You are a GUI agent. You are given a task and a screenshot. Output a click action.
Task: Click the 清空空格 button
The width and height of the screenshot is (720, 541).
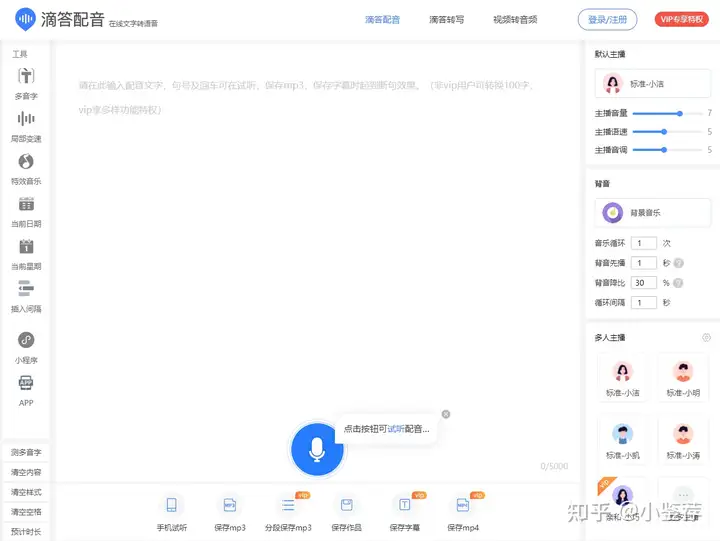pos(26,512)
